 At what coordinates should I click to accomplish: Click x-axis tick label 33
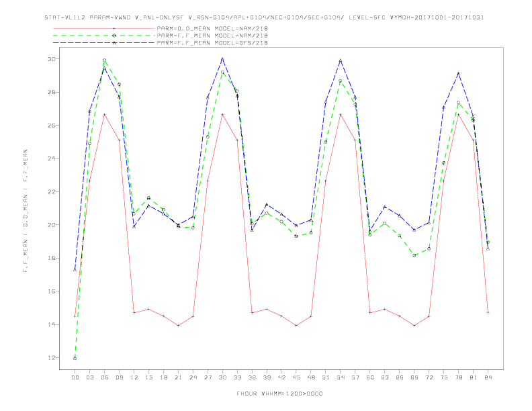[x=237, y=377]
